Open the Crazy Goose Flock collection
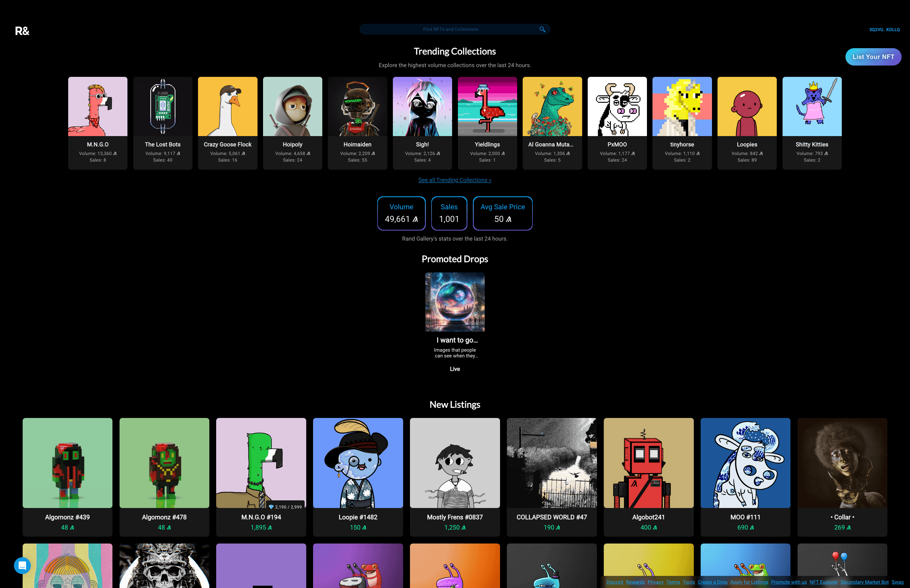 (x=227, y=123)
